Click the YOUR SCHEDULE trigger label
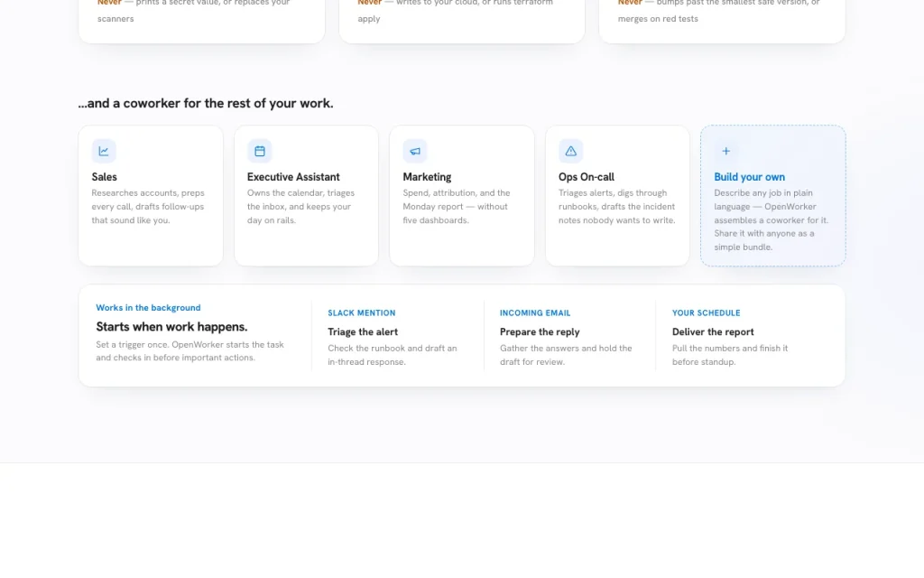924x578 pixels. (x=706, y=313)
